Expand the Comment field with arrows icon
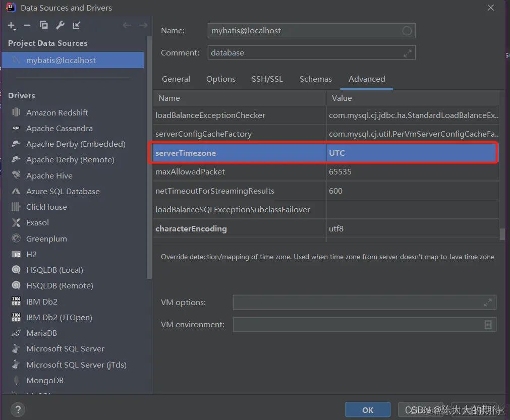Viewport: 510px width, 420px height. click(407, 53)
